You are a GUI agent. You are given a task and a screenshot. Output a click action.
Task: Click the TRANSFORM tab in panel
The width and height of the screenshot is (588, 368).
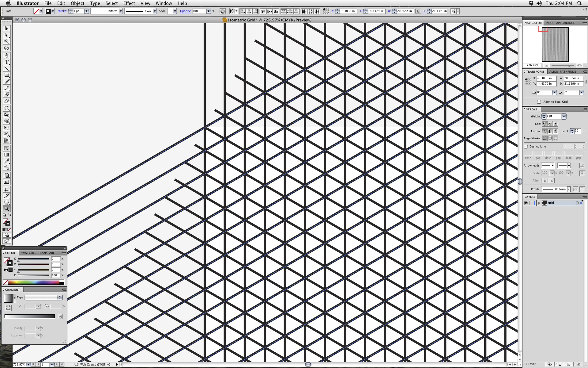535,71
